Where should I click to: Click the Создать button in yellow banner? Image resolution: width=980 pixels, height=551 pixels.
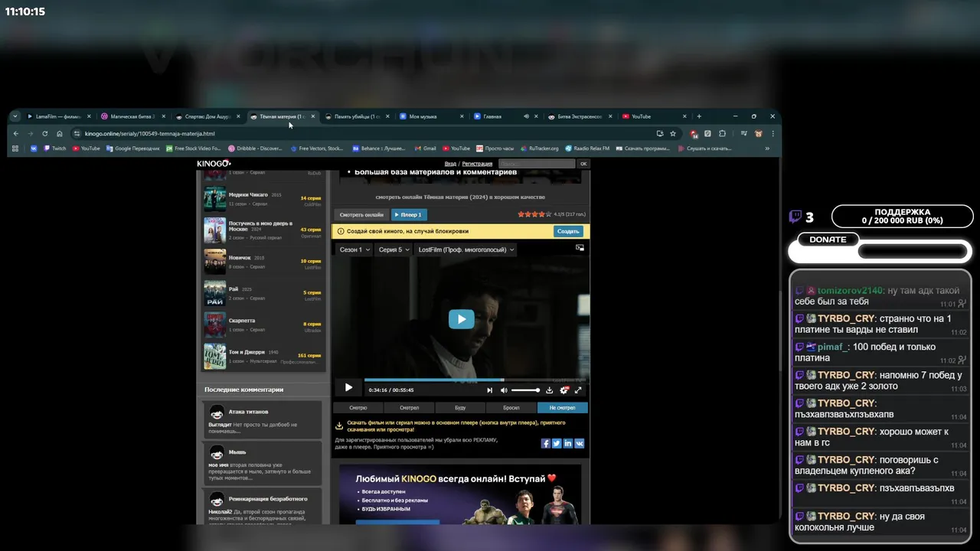click(x=568, y=231)
